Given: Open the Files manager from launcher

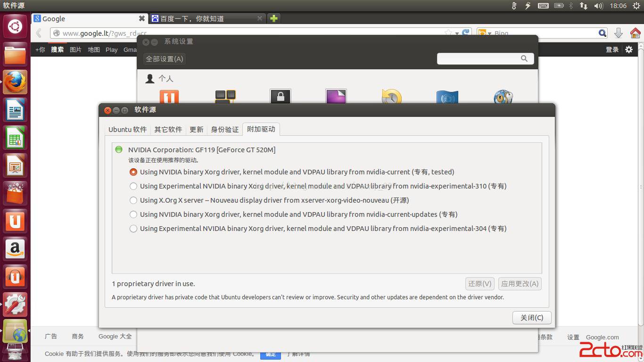Looking at the screenshot, I should [x=15, y=54].
